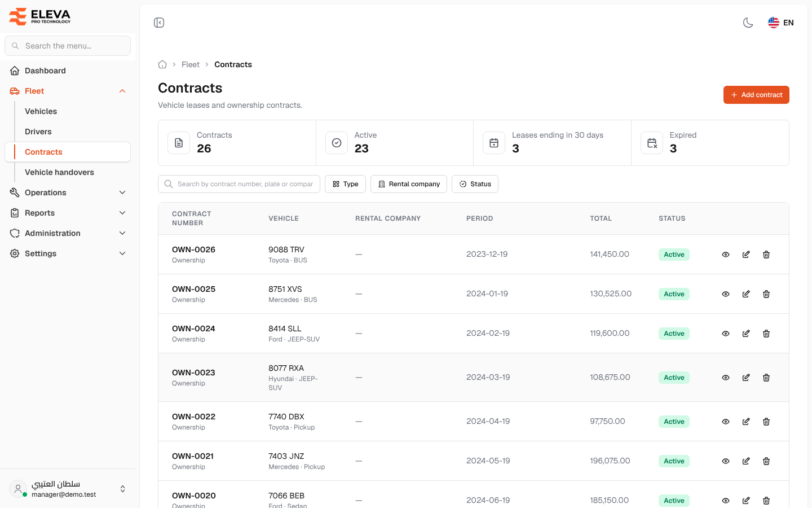The image size is (812, 508).
Task: Delete contract OWN-0026
Action: pyautogui.click(x=766, y=255)
